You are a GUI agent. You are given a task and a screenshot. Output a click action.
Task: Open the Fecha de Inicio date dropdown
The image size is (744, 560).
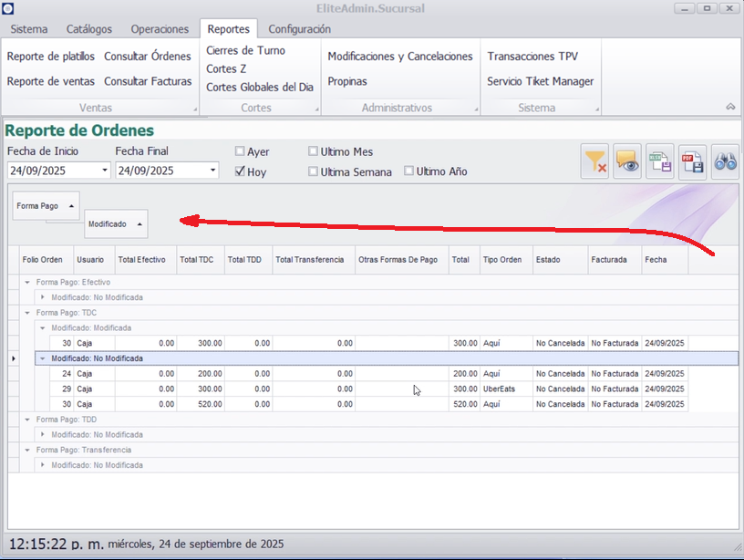tap(105, 171)
